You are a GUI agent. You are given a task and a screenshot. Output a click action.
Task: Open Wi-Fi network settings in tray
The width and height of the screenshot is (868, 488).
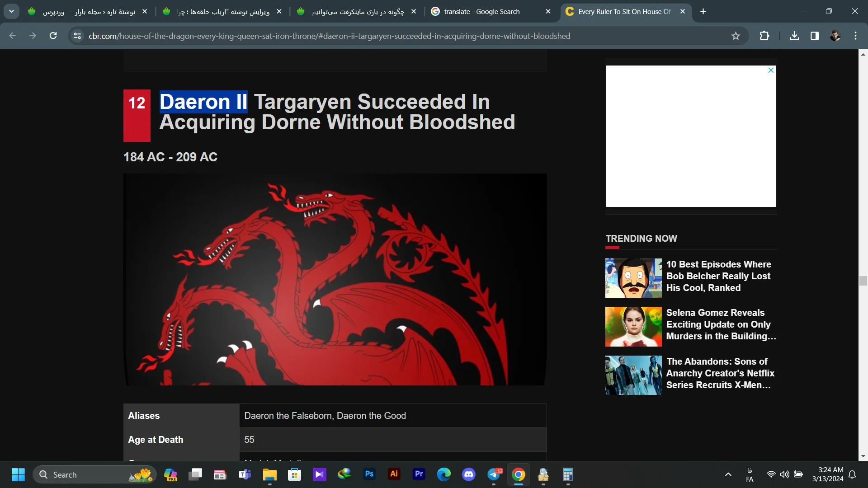coord(771,474)
